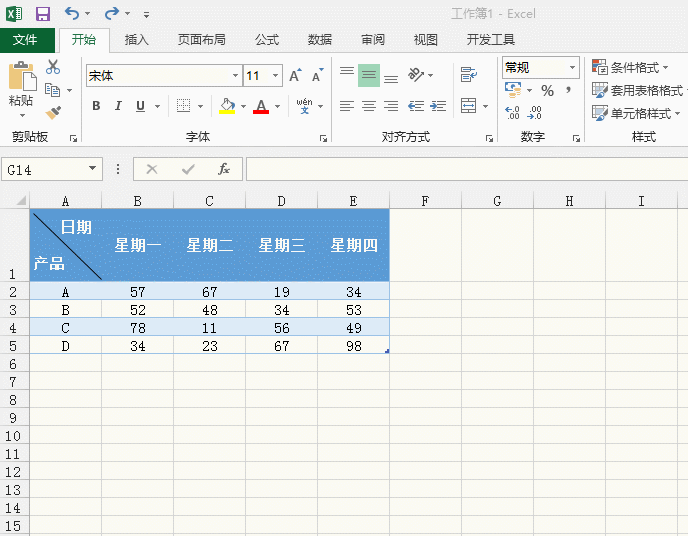Decrease font size with small A
This screenshot has height=536, width=688.
pyautogui.click(x=317, y=75)
